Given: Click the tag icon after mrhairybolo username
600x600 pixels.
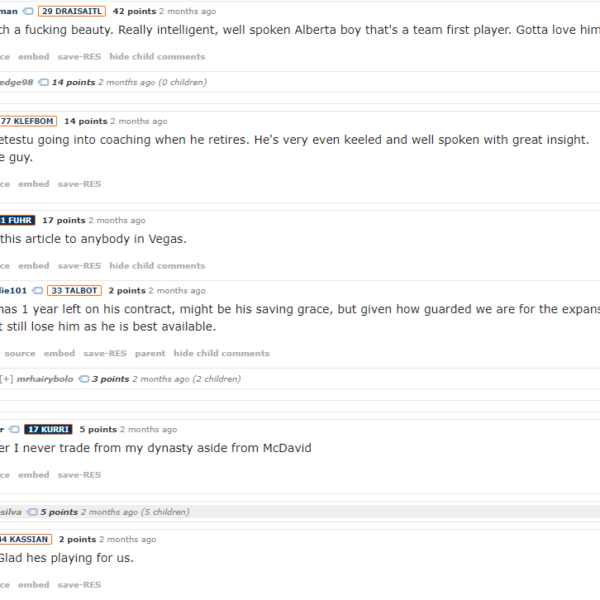Looking at the screenshot, I should coord(83,379).
